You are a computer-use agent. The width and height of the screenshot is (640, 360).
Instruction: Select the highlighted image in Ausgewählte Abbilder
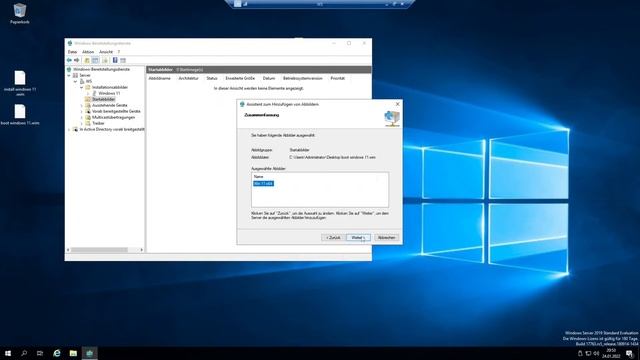tap(263, 184)
